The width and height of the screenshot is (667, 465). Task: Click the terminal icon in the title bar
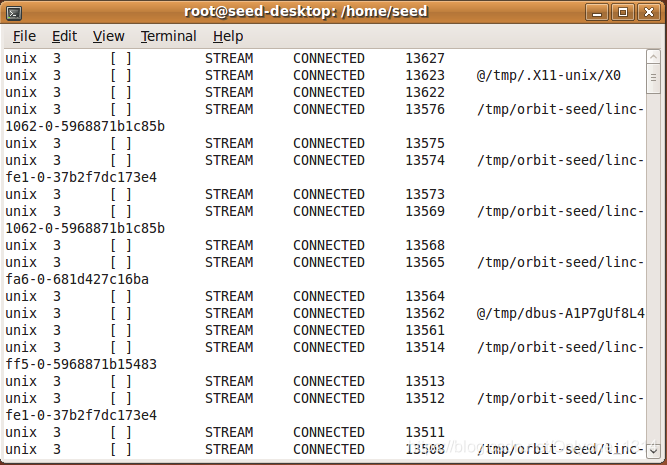point(14,13)
